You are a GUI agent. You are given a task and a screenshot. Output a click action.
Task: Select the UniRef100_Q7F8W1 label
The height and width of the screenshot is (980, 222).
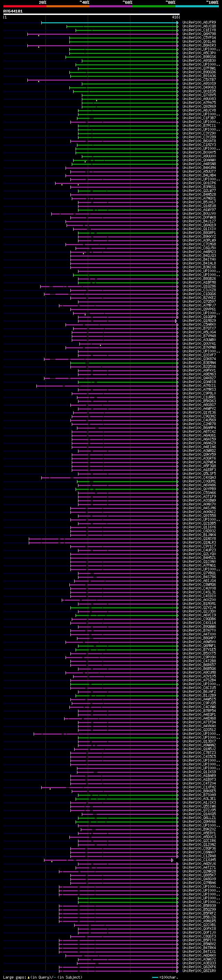(199, 68)
